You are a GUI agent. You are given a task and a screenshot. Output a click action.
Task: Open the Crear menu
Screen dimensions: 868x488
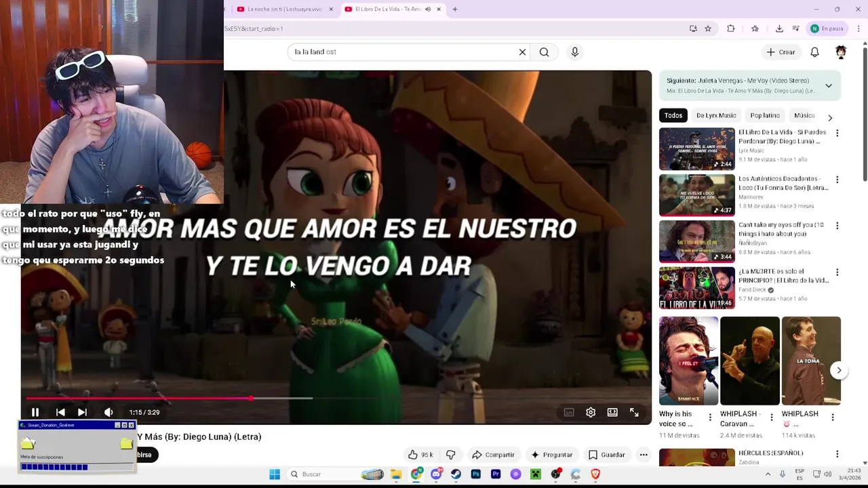tap(781, 52)
